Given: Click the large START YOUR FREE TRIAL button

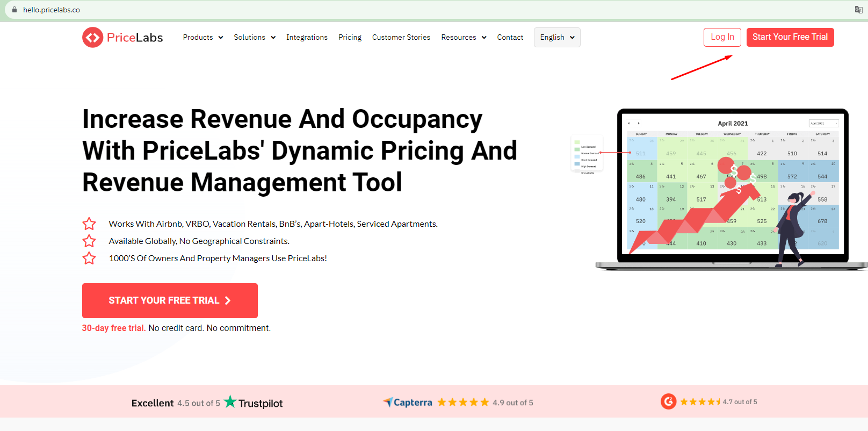Looking at the screenshot, I should (170, 300).
